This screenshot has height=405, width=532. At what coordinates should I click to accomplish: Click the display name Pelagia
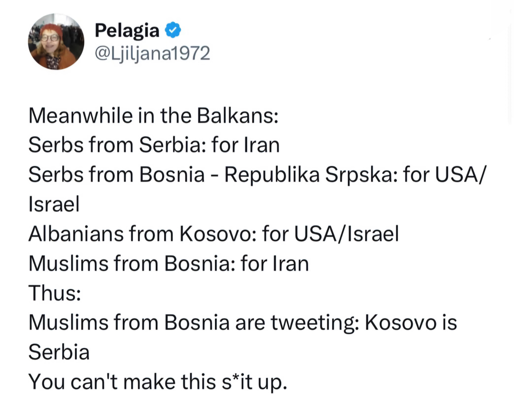tap(127, 31)
